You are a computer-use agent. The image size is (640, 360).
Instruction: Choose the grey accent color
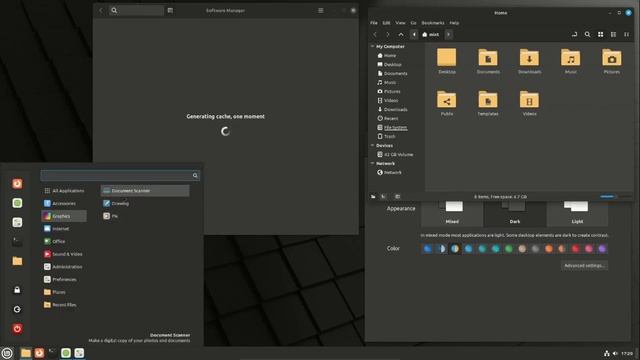(535, 249)
